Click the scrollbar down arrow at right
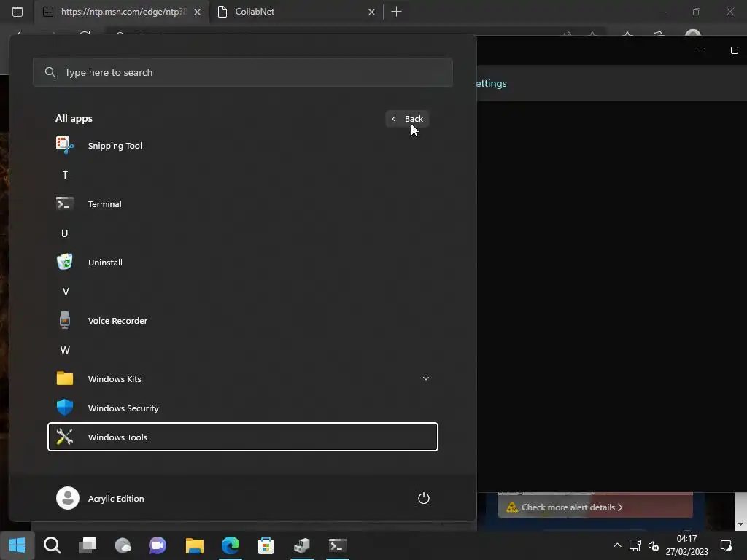 [740, 524]
